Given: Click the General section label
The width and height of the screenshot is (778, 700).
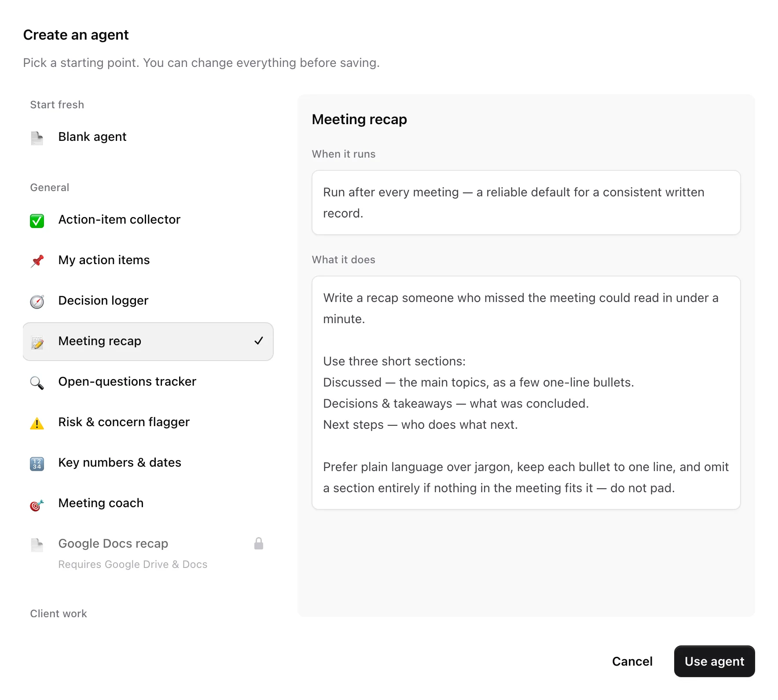Looking at the screenshot, I should click(x=49, y=188).
